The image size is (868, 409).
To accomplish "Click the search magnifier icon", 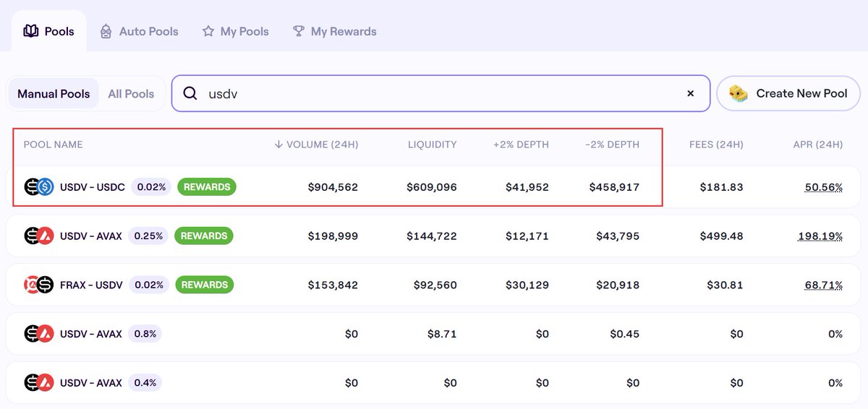I will point(190,94).
